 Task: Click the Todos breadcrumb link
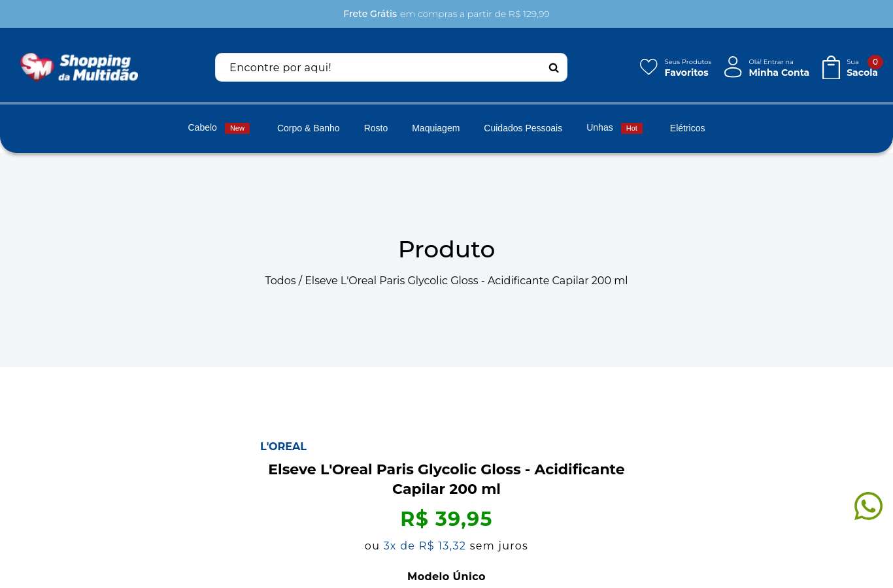[x=280, y=280]
